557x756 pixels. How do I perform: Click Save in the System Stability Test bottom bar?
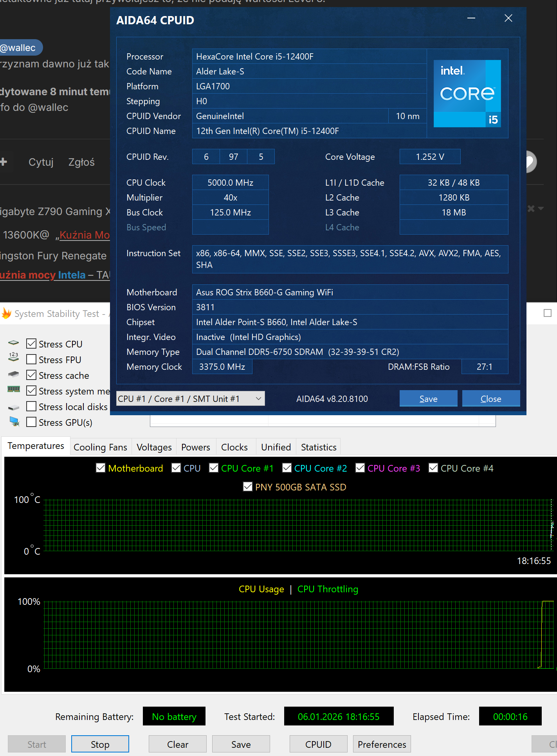pyautogui.click(x=241, y=744)
